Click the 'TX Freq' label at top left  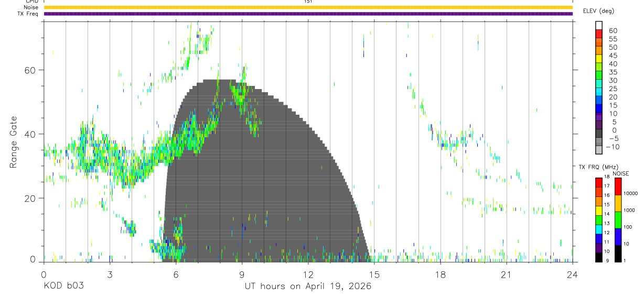click(28, 14)
